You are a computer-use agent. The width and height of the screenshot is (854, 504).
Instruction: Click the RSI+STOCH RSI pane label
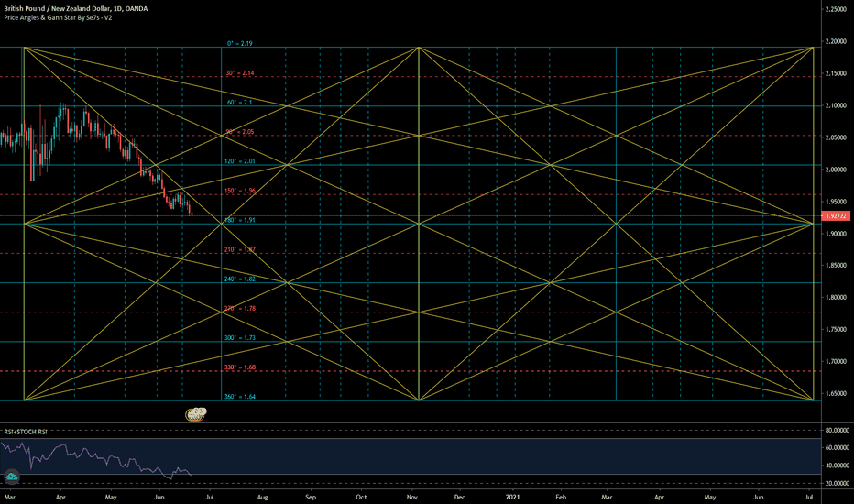pyautogui.click(x=25, y=432)
